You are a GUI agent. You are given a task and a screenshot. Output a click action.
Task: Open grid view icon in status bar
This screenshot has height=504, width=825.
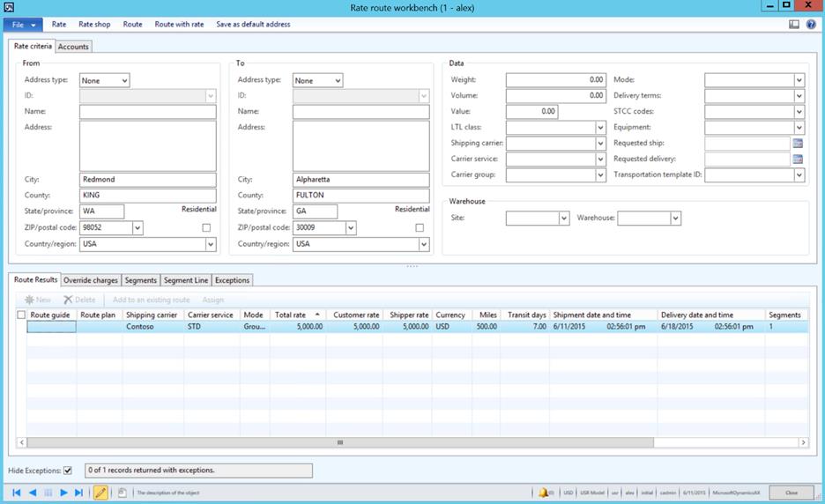click(48, 493)
